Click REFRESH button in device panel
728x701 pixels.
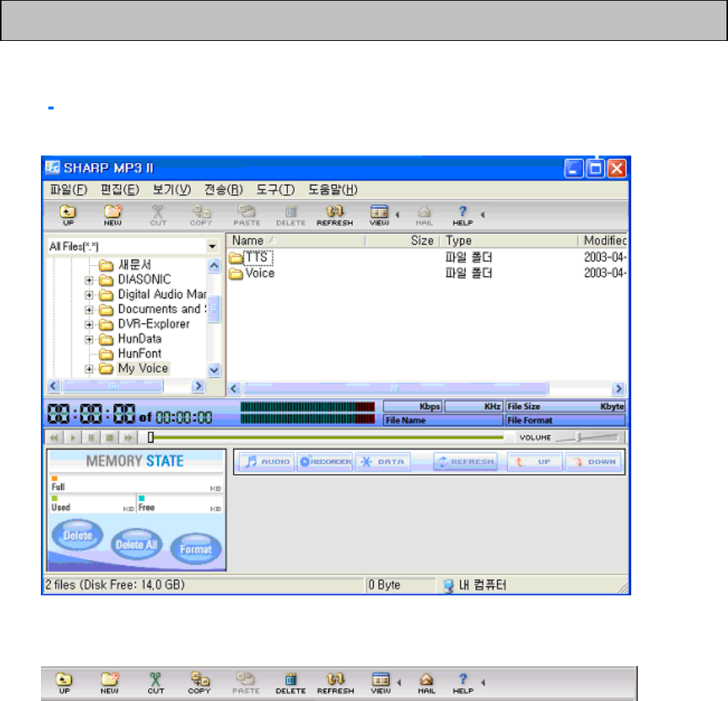coord(466,462)
